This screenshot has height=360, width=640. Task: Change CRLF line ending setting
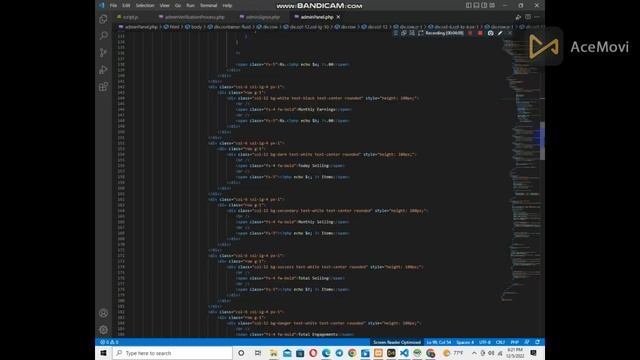pos(500,342)
